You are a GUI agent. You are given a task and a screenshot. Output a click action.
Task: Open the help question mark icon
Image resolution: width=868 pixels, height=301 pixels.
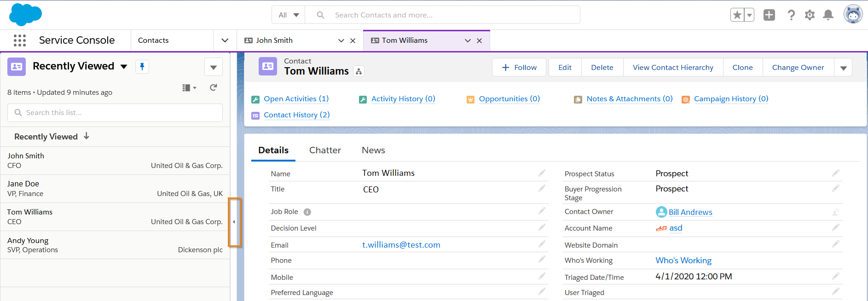tap(791, 15)
